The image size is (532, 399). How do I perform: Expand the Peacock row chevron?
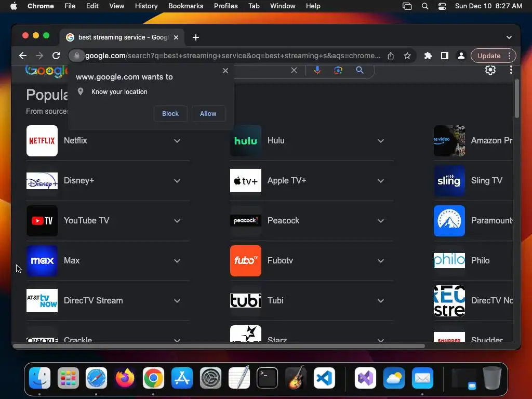point(381,221)
